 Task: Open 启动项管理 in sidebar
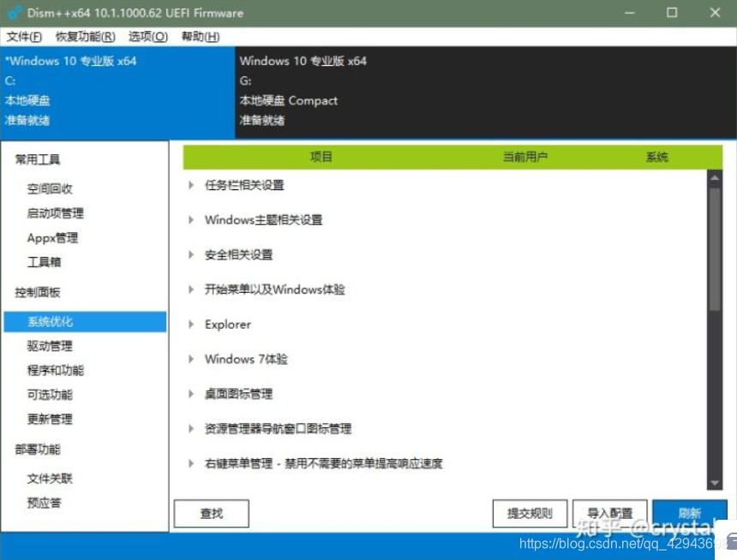click(56, 213)
